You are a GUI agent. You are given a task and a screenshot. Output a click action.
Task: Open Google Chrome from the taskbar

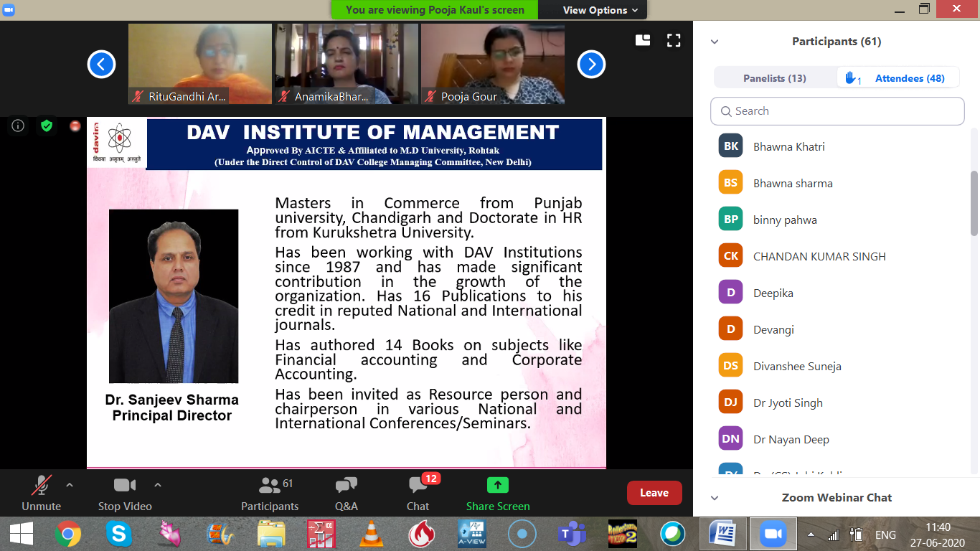68,534
